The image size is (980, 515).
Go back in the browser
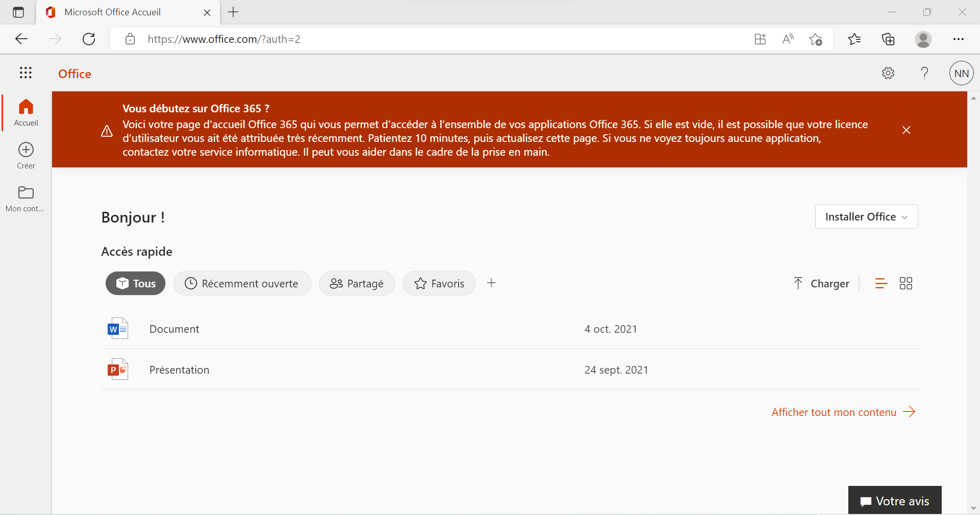pyautogui.click(x=21, y=39)
